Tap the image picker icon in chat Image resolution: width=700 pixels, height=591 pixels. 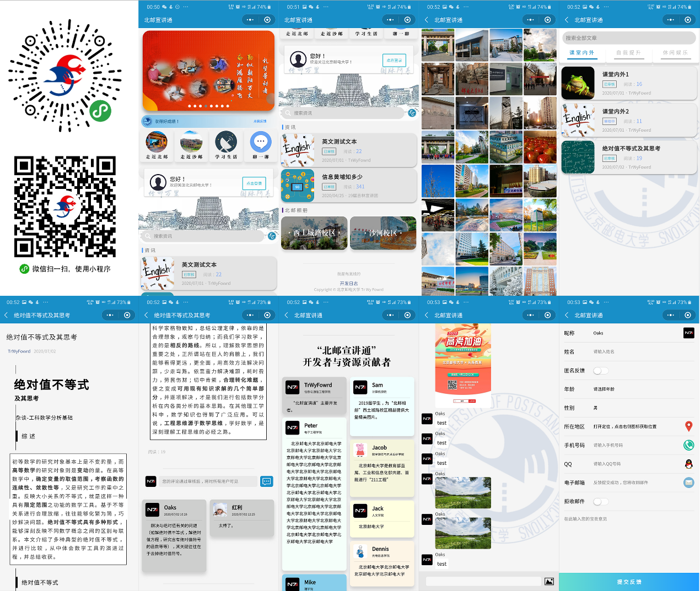(x=549, y=582)
